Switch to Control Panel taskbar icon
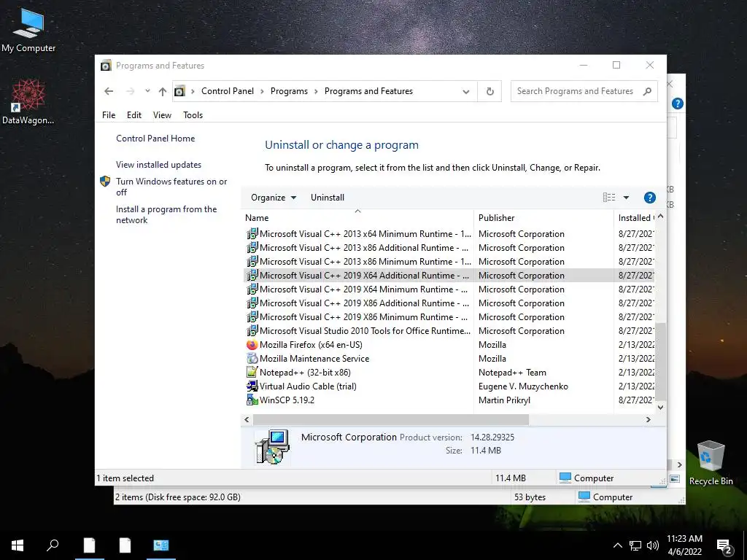This screenshot has height=560, width=747. tap(160, 545)
